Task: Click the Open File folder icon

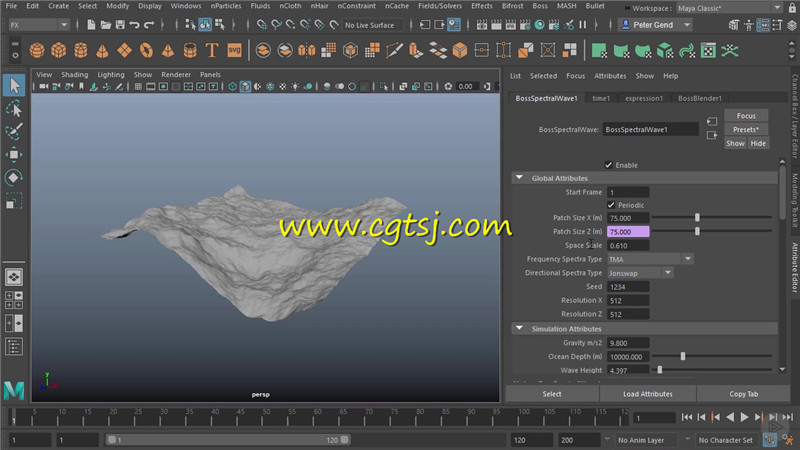Action: tap(106, 24)
